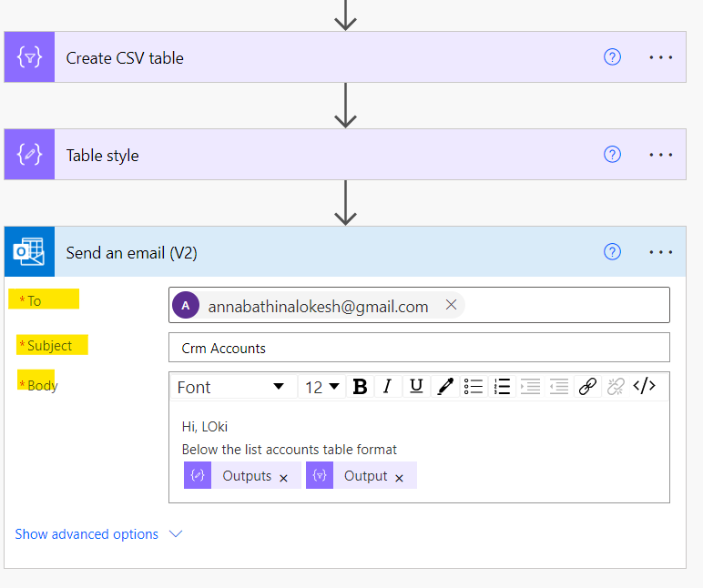Screen dimensions: 703x588
Task: Switch to code view with </> icon
Action: click(645, 385)
